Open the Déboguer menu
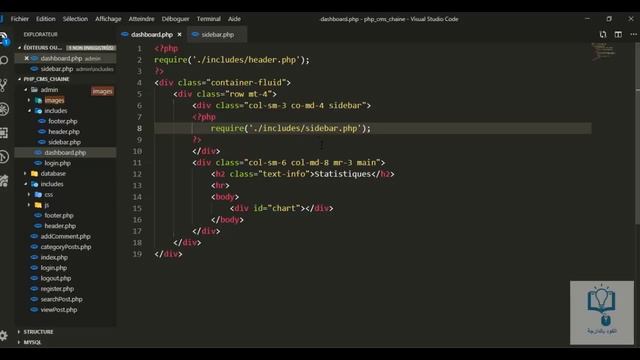Image resolution: width=640 pixels, height=360 pixels. click(175, 19)
